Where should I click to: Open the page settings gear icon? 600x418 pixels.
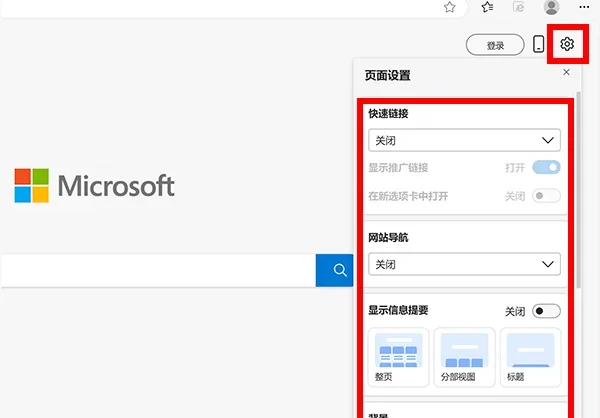click(x=567, y=44)
